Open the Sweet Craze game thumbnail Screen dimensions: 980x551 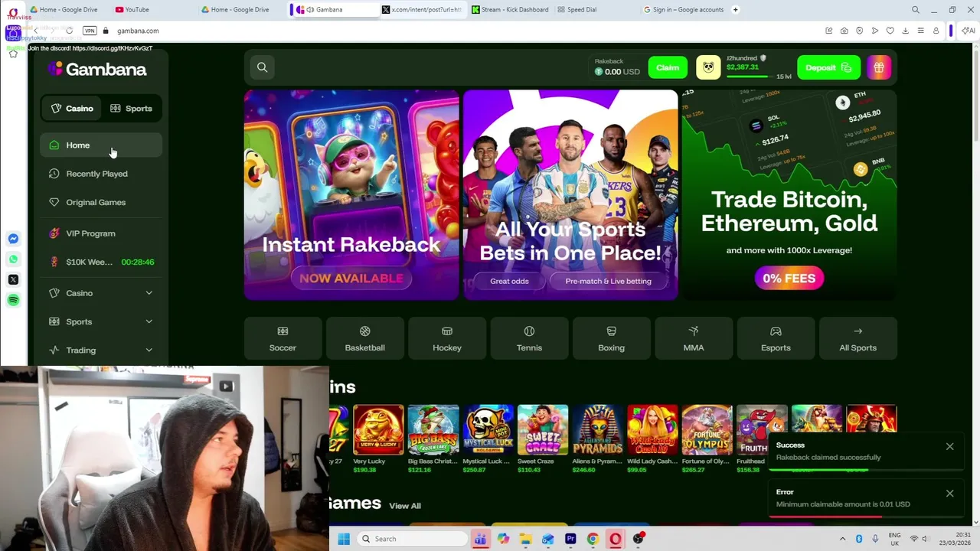[x=543, y=430]
